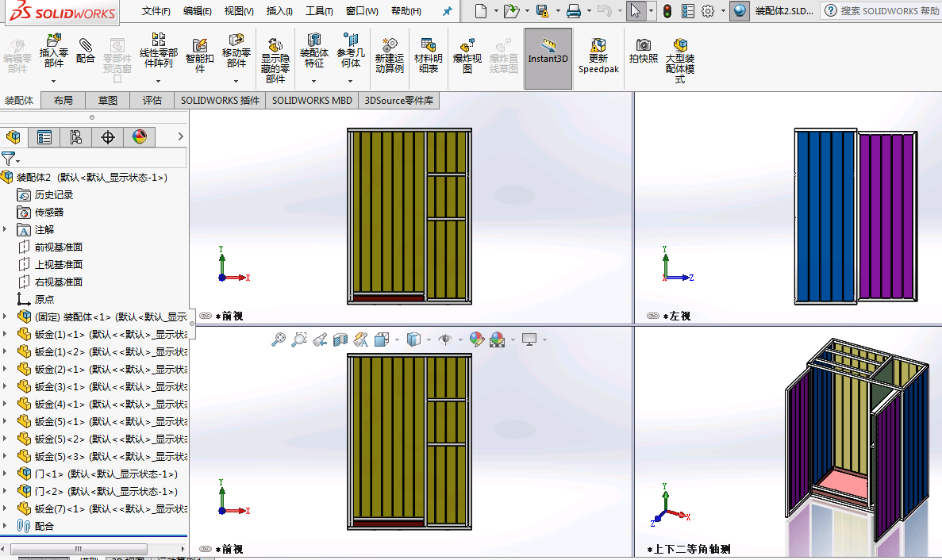Select 前视基准面 in the design tree

58,247
